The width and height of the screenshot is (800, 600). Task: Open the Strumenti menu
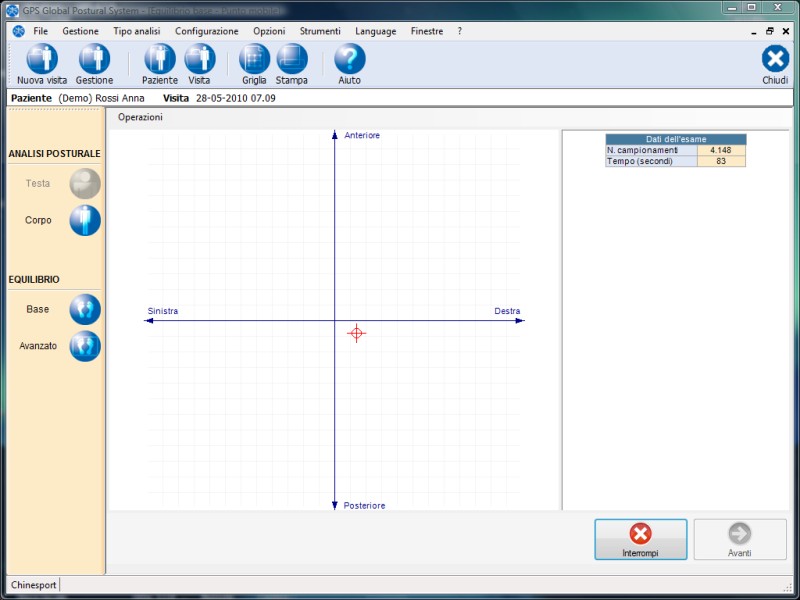320,31
